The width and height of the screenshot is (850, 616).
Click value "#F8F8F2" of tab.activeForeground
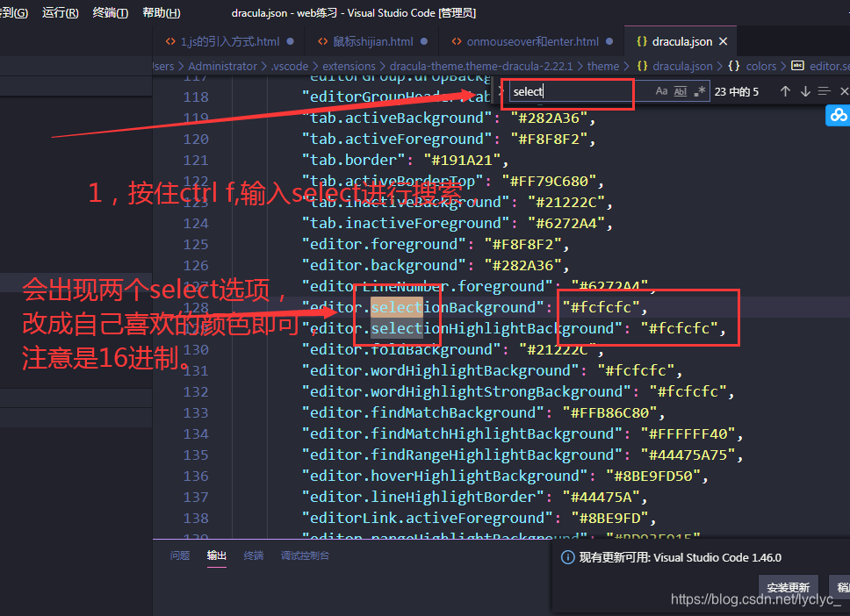pos(549,140)
